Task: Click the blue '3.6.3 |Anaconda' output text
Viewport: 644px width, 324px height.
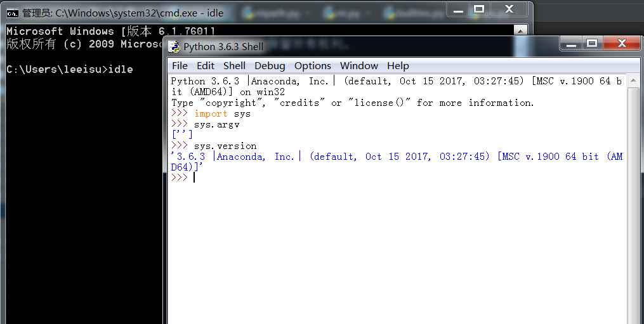Action: pos(397,157)
